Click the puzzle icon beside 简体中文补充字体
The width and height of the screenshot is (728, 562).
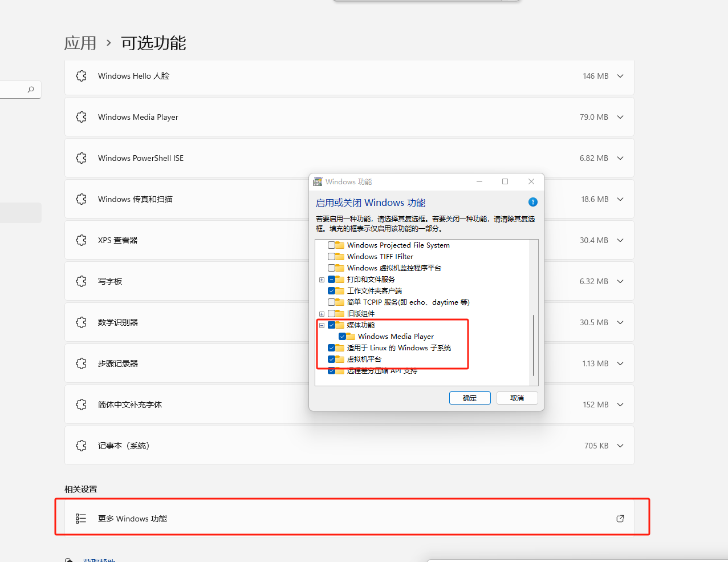pyautogui.click(x=81, y=405)
